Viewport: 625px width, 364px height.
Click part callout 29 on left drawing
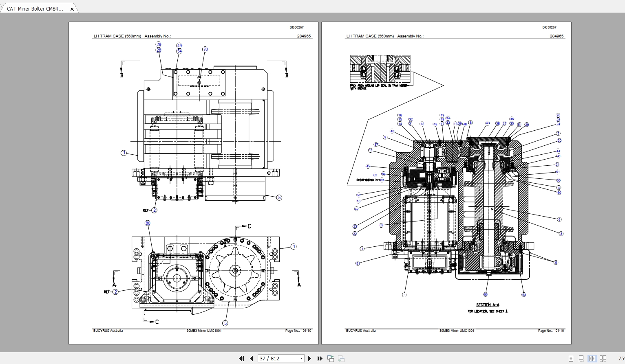click(x=159, y=44)
